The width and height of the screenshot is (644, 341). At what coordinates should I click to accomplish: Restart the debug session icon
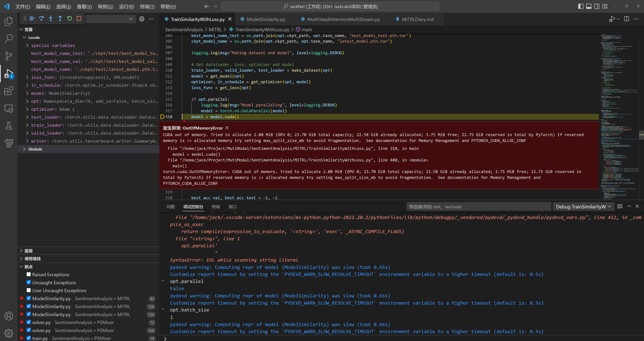(69, 18)
